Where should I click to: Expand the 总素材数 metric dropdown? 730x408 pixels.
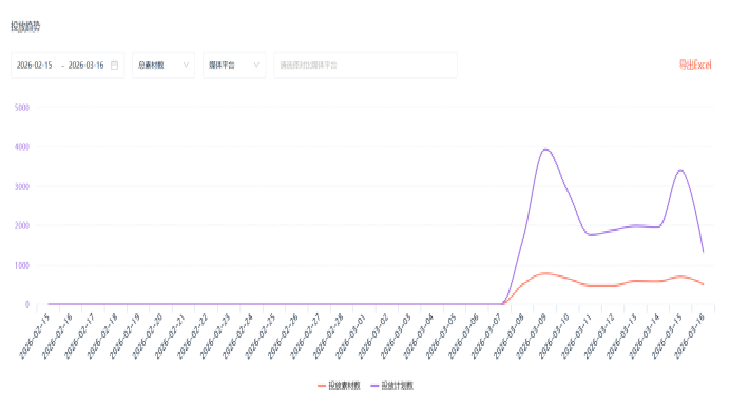tap(163, 65)
